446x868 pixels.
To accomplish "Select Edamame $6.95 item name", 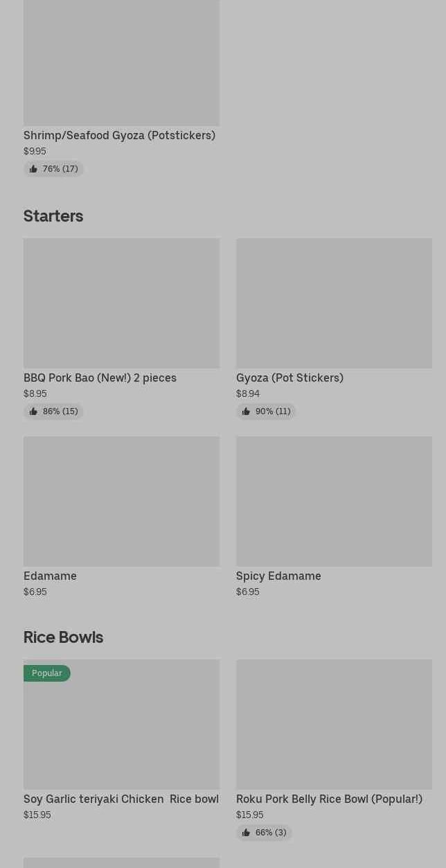I will point(50,576).
